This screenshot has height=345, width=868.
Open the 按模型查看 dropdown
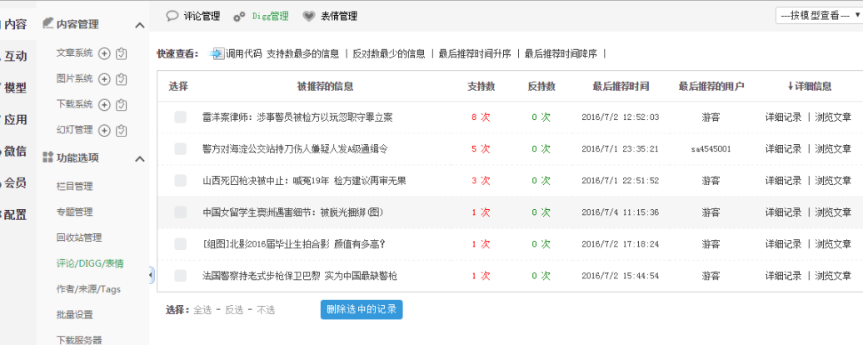[x=819, y=15]
